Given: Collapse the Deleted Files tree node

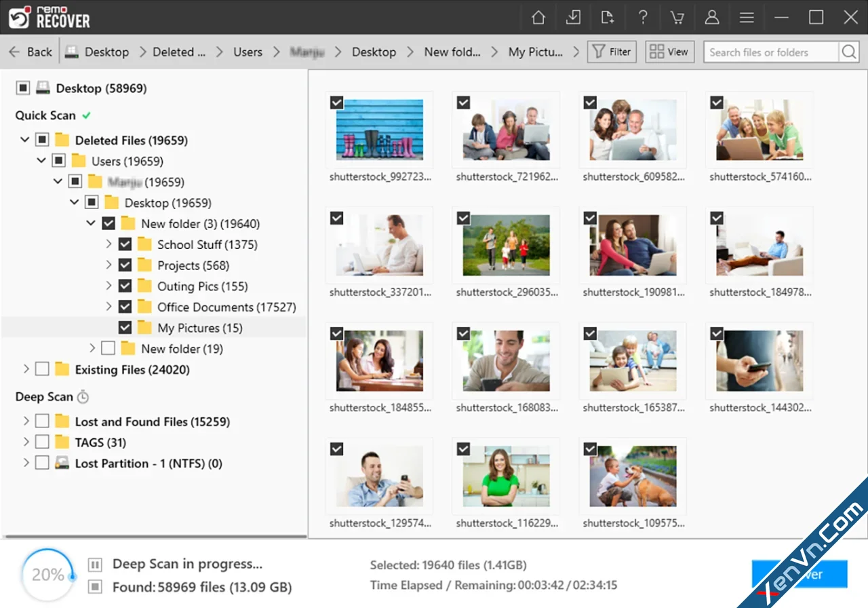Looking at the screenshot, I should pos(25,140).
